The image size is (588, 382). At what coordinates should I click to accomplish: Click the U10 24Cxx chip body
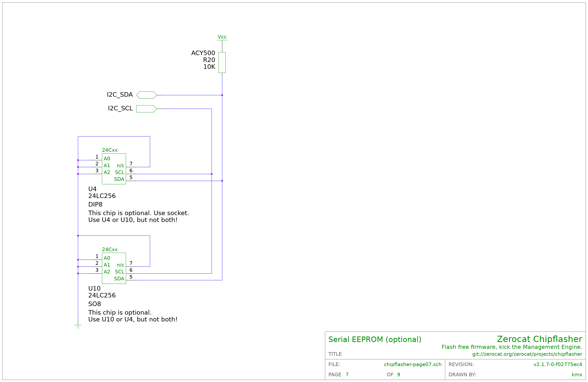pyautogui.click(x=114, y=268)
